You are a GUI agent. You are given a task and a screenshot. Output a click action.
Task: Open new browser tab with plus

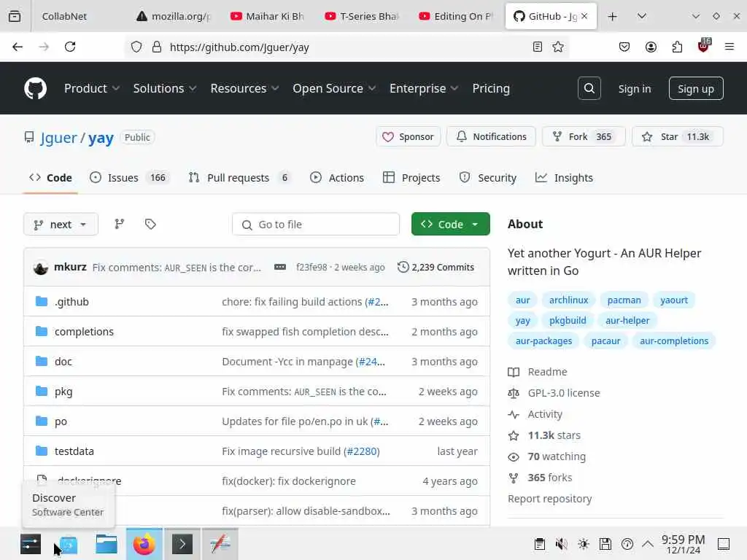coord(613,16)
